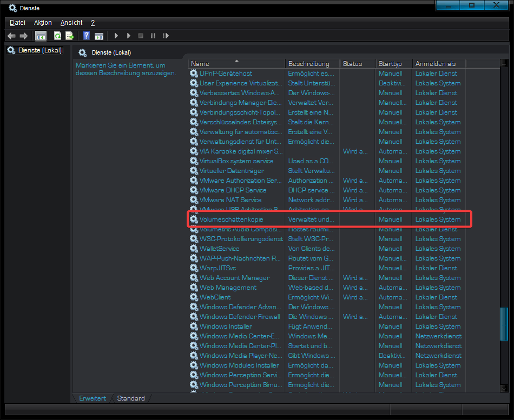Click gear icon next to Volumeschattenkopie
This screenshot has width=514, height=420.
pos(194,219)
